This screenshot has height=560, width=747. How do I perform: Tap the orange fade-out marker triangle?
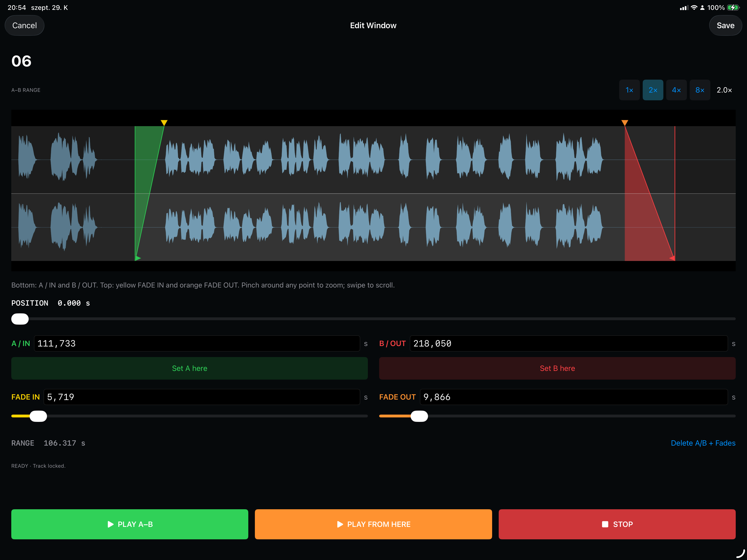click(625, 123)
